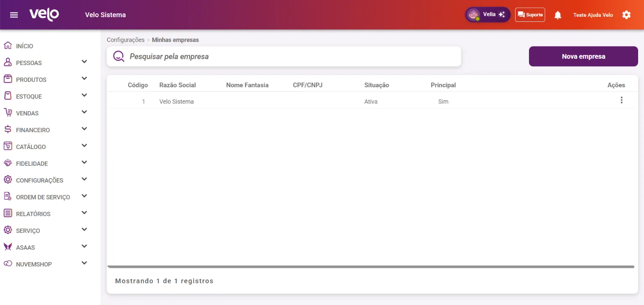Expand the Produtos chevron

tap(84, 78)
